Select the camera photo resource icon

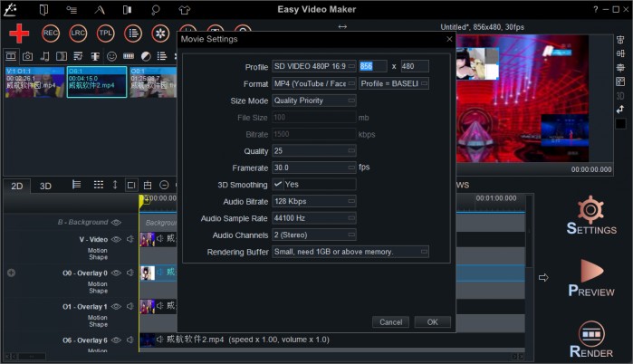click(27, 56)
